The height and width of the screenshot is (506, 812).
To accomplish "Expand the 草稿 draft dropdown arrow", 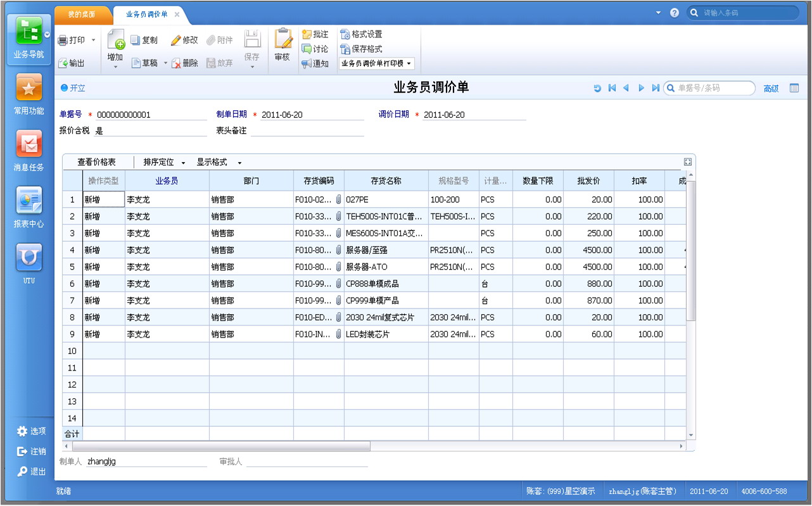I will 166,63.
